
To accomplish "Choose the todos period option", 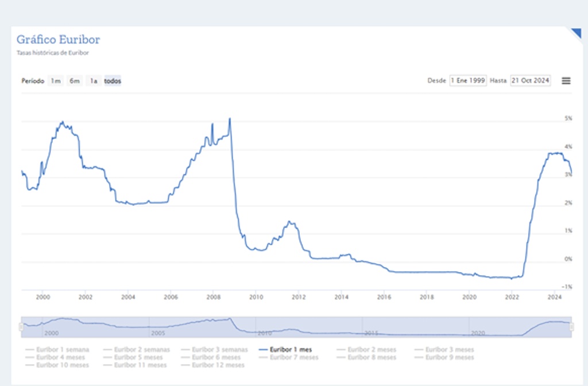I will tap(113, 81).
